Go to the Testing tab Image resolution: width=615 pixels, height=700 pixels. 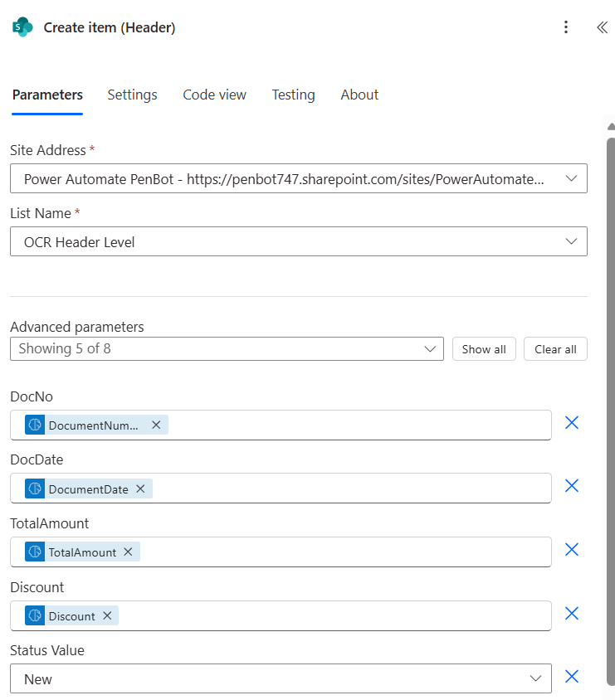(293, 95)
